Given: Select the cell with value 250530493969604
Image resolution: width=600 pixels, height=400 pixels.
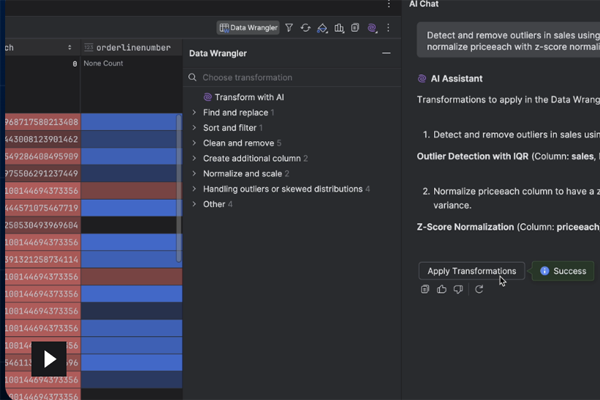Looking at the screenshot, I should [x=43, y=225].
